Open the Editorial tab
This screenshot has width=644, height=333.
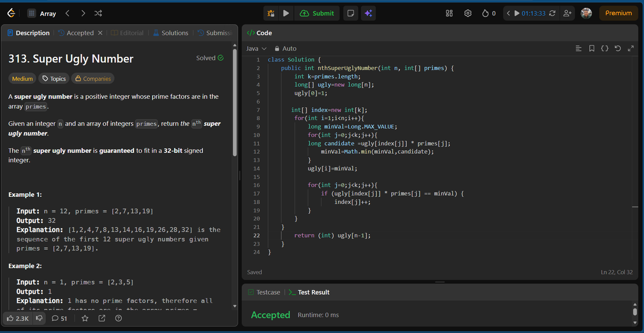pos(127,33)
